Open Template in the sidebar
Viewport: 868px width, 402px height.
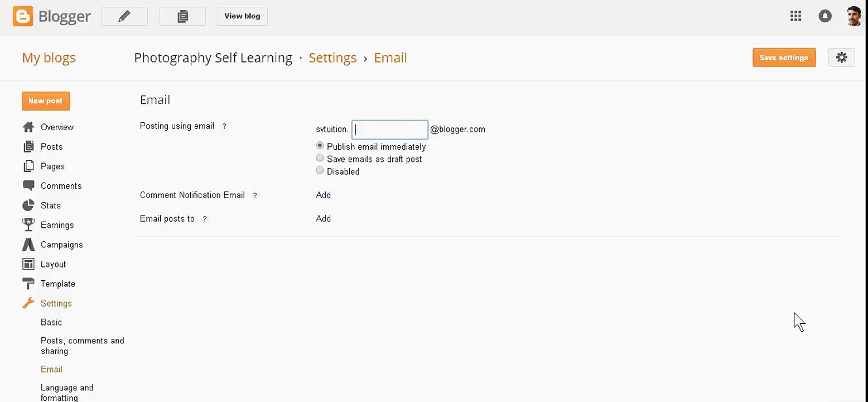(57, 284)
